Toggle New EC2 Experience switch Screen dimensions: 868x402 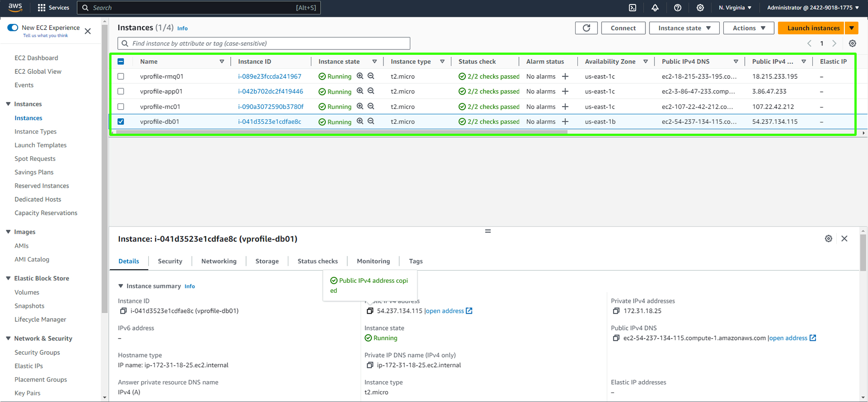click(13, 28)
